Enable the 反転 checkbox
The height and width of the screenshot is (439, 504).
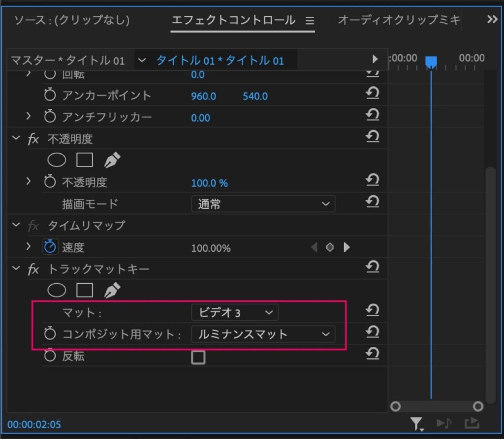click(198, 357)
